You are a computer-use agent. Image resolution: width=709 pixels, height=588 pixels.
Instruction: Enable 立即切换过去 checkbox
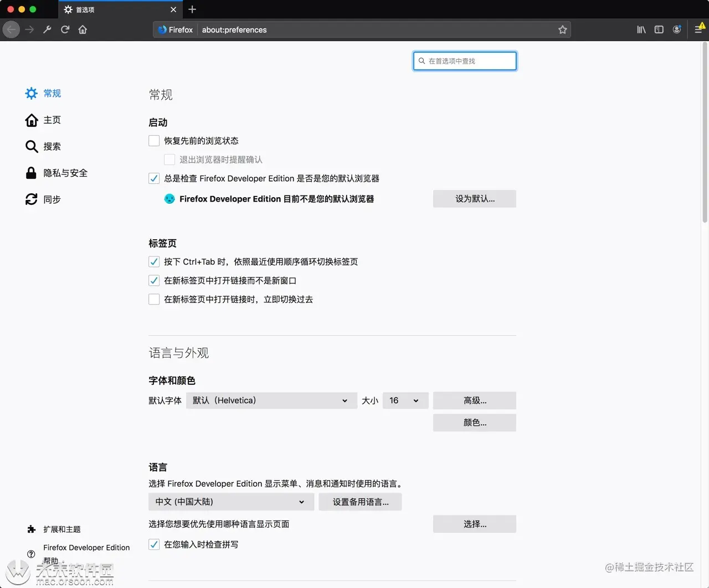tap(154, 299)
